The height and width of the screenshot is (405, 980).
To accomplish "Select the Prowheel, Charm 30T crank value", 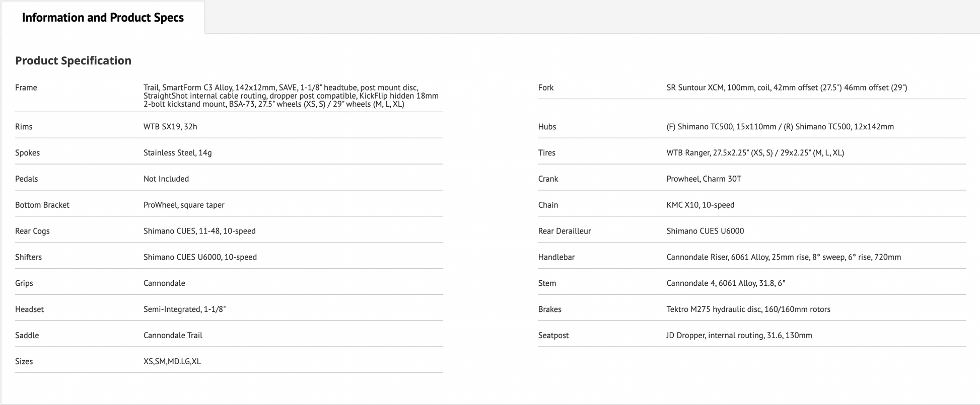I will coord(704,179).
